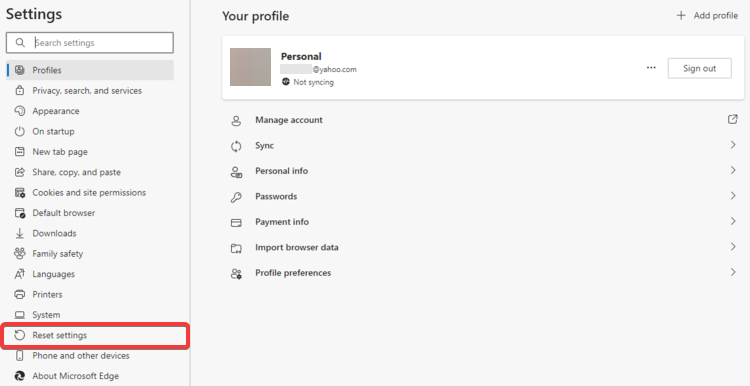
Task: Click the Printers icon
Action: pyautogui.click(x=20, y=294)
